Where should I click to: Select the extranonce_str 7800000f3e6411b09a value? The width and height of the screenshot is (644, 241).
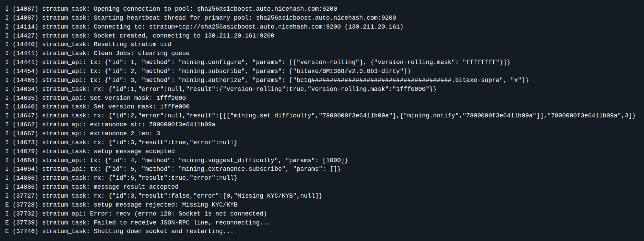[182, 125]
